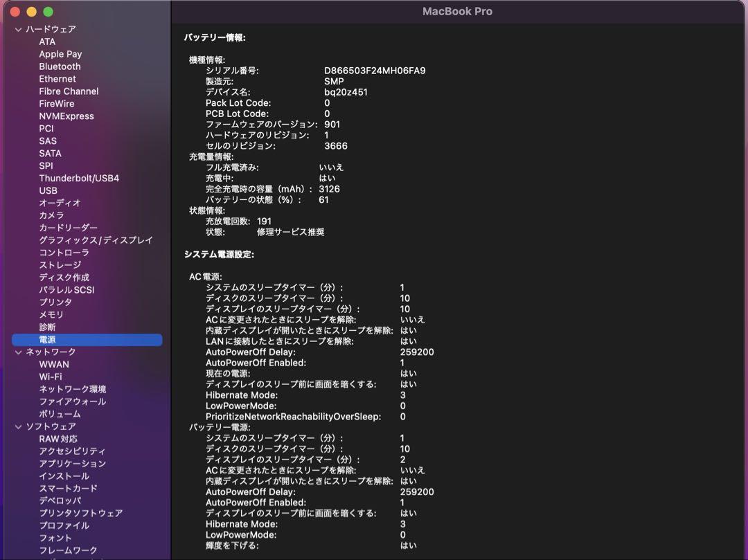This screenshot has width=748, height=560.
Task: Open ディスク作成 information
Action: pos(64,278)
